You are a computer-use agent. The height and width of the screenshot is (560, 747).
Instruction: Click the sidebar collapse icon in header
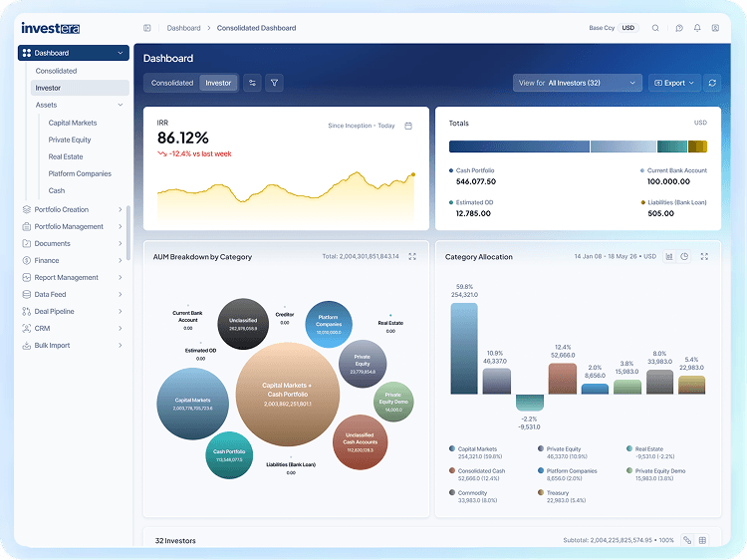tap(147, 28)
